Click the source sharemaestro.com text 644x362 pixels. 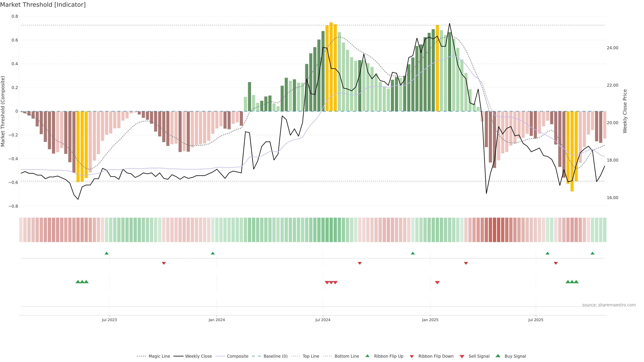[x=609, y=305]
